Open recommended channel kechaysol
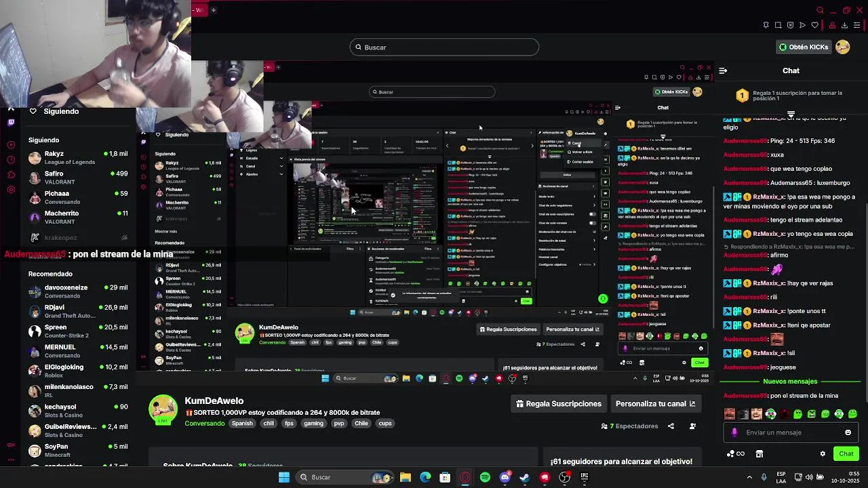Viewport: 868px width, 488px height. click(78, 411)
